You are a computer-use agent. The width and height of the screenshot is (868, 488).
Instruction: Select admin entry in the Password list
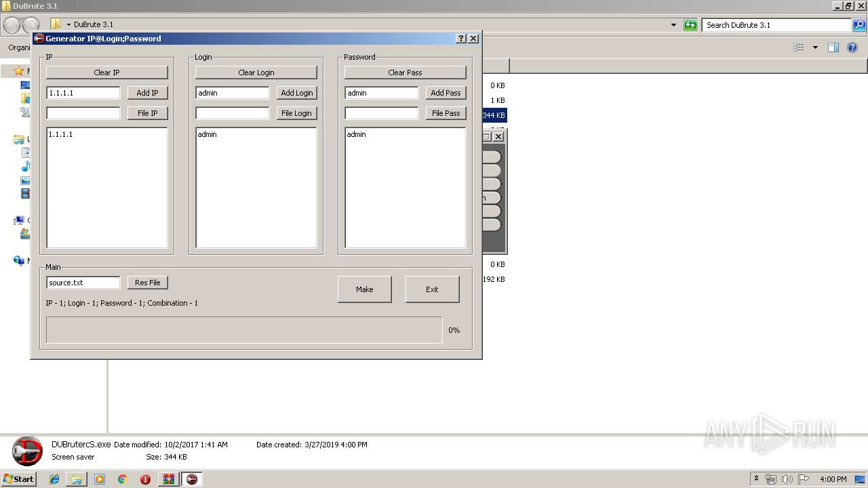click(357, 134)
